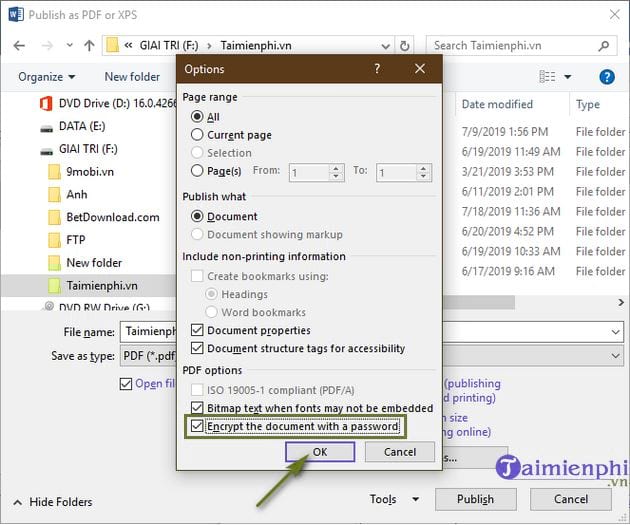Refresh the folder view

click(x=405, y=46)
